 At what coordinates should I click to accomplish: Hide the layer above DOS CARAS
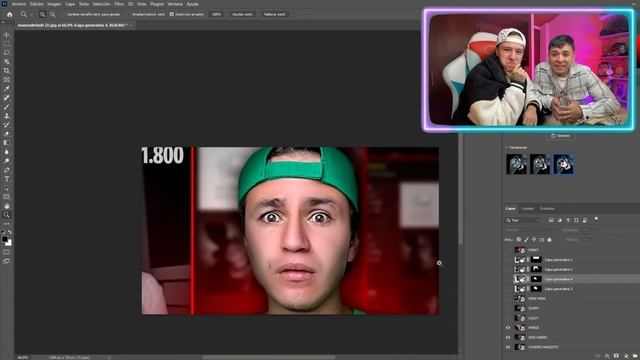click(x=508, y=328)
